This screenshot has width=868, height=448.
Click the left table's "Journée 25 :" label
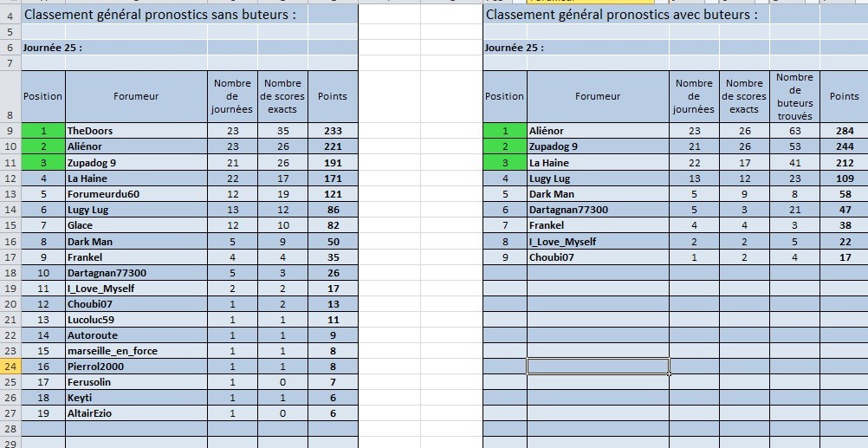click(x=53, y=48)
